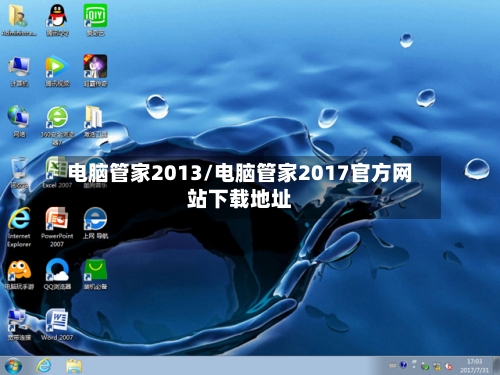Launch 360 Secure Browser green shortcut
This screenshot has width=500, height=375.
tap(57, 125)
